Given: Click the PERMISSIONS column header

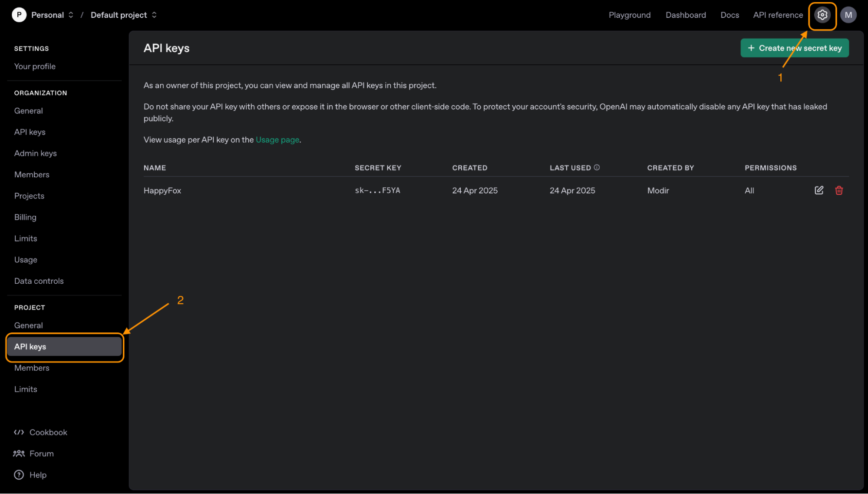Looking at the screenshot, I should (x=770, y=168).
